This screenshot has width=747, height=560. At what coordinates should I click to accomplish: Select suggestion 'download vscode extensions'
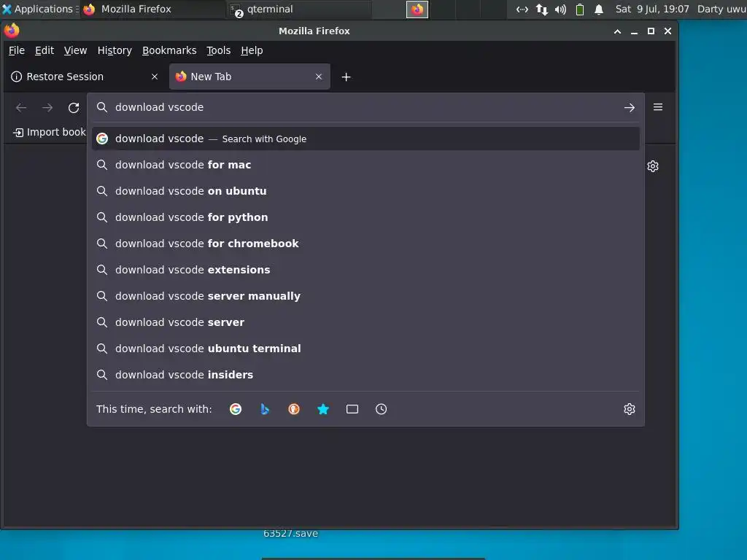365,270
